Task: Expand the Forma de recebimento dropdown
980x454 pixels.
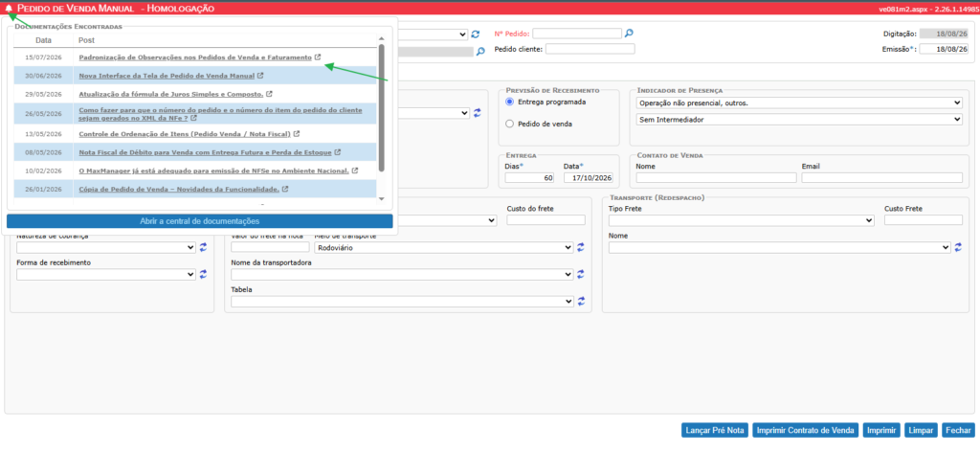Action: [106, 274]
